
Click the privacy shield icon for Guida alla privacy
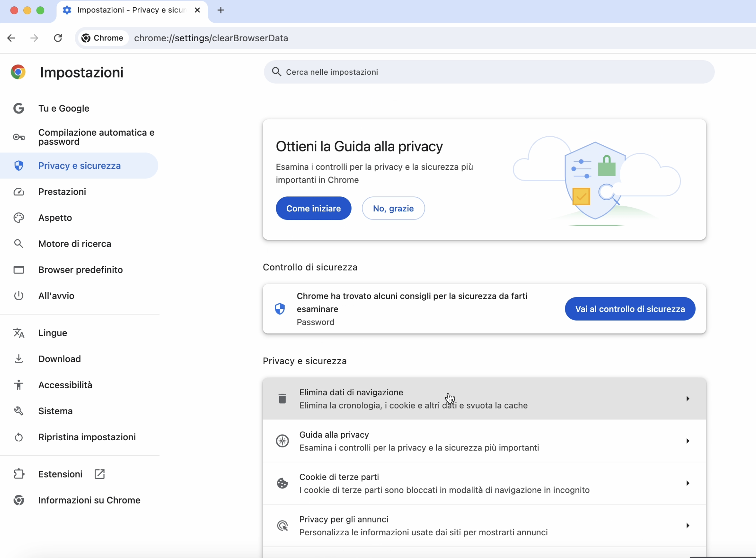[282, 440]
